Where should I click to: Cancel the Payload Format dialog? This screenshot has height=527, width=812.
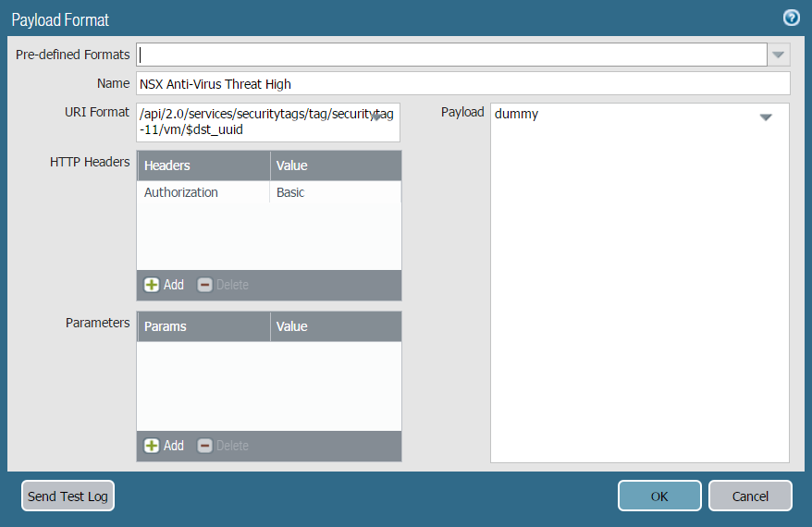pyautogui.click(x=750, y=496)
